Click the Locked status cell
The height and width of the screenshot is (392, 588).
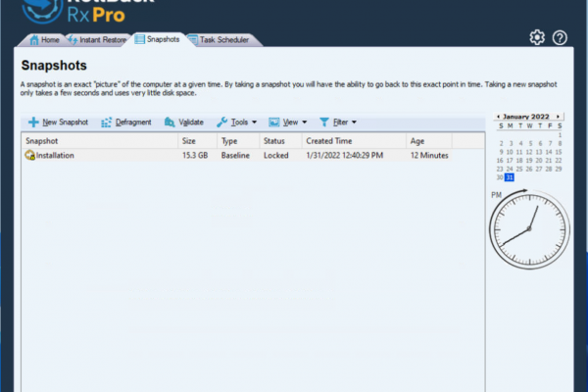[276, 155]
